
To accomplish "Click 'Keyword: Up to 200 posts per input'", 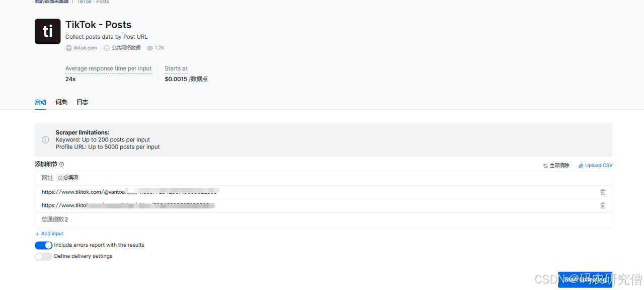I will point(103,140).
